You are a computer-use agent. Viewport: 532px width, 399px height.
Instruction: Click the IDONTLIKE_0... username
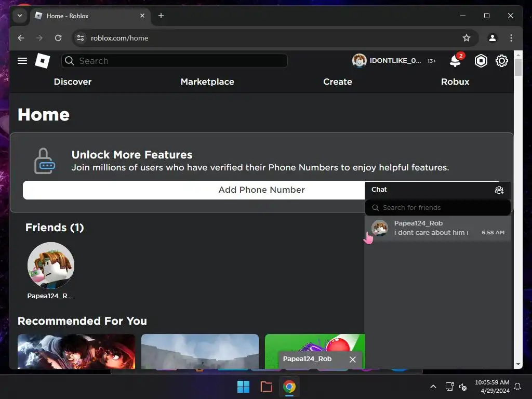pyautogui.click(x=395, y=61)
